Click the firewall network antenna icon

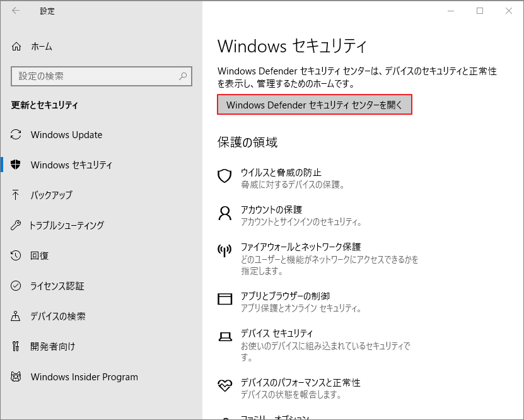[224, 250]
